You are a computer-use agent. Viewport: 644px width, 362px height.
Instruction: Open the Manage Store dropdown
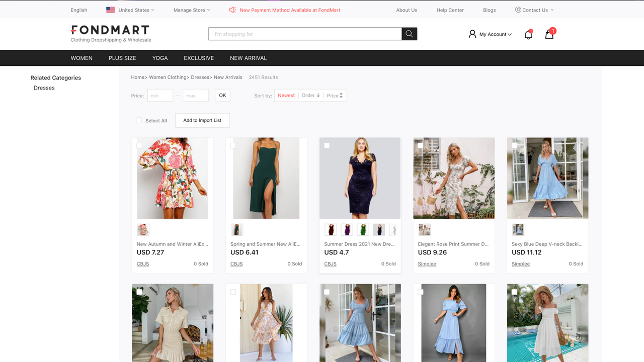[191, 10]
